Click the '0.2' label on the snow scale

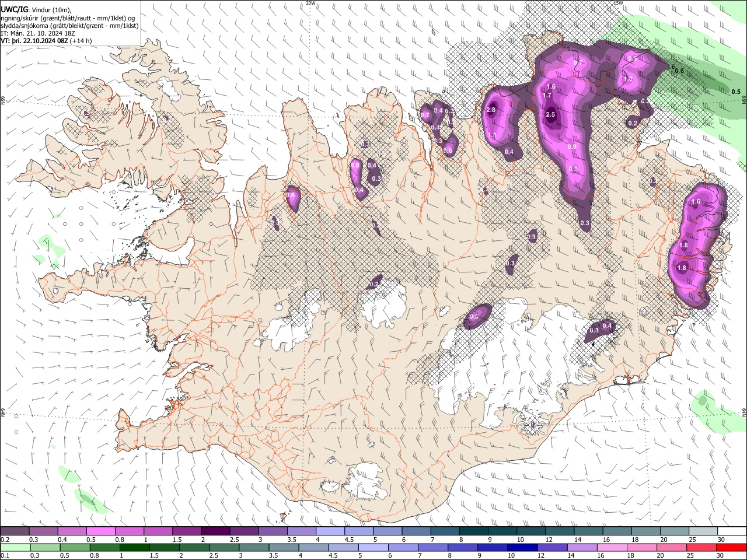pyautogui.click(x=4, y=540)
